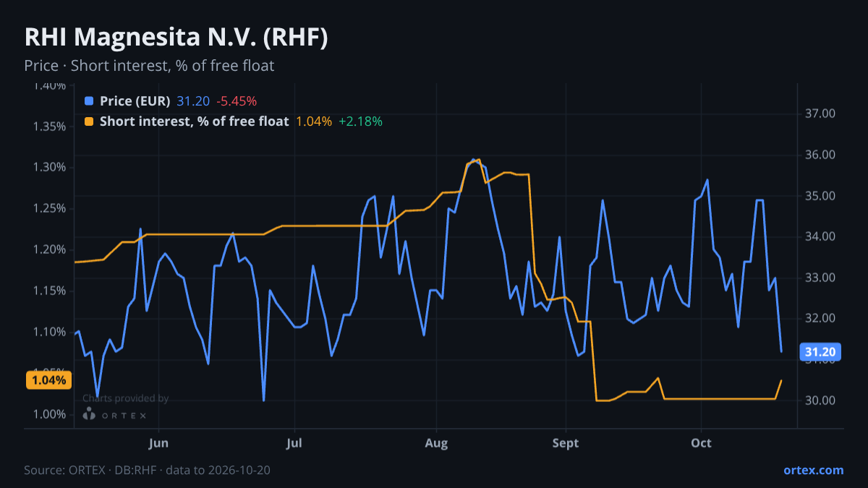This screenshot has width=868, height=488.
Task: Click the 37.00 right axis label
Action: pos(820,114)
